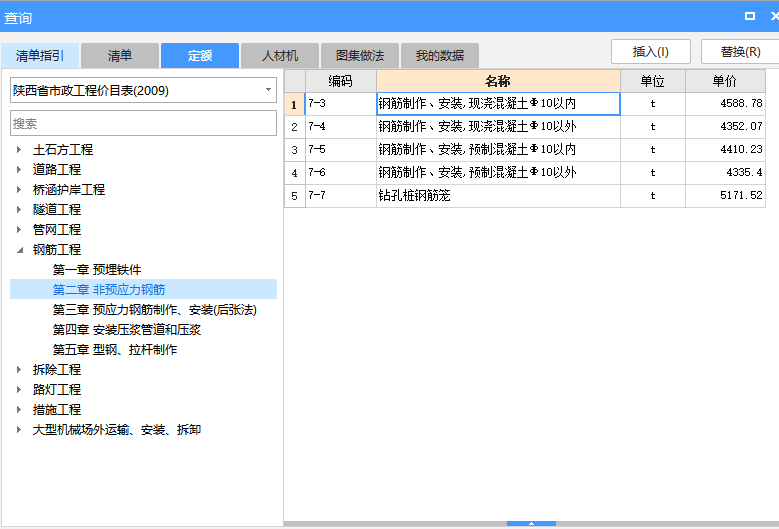Select the 路灯工程 tree label
The image size is (779, 529).
pyautogui.click(x=57, y=389)
